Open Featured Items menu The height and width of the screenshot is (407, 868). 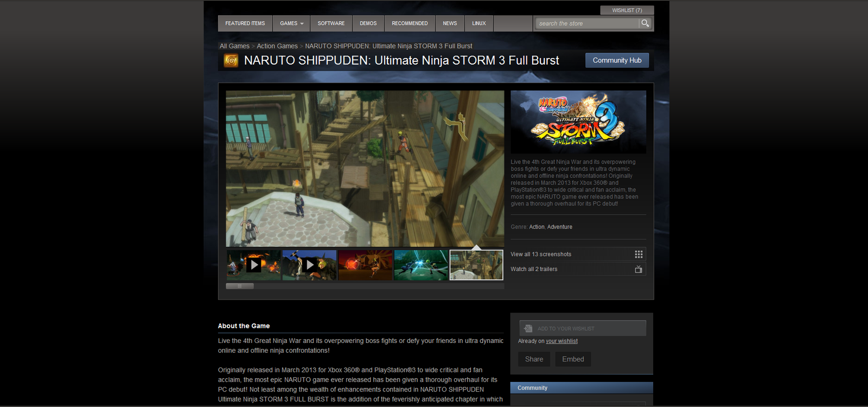(x=245, y=23)
